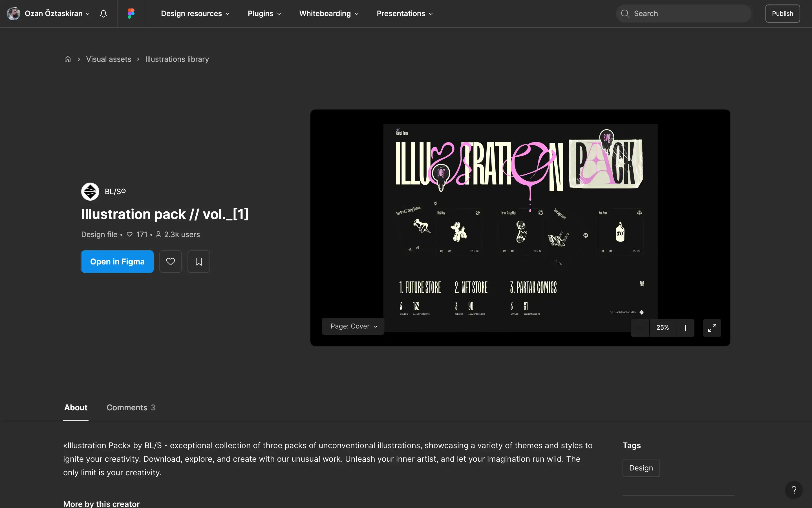Click the Open in Figma button

click(118, 261)
